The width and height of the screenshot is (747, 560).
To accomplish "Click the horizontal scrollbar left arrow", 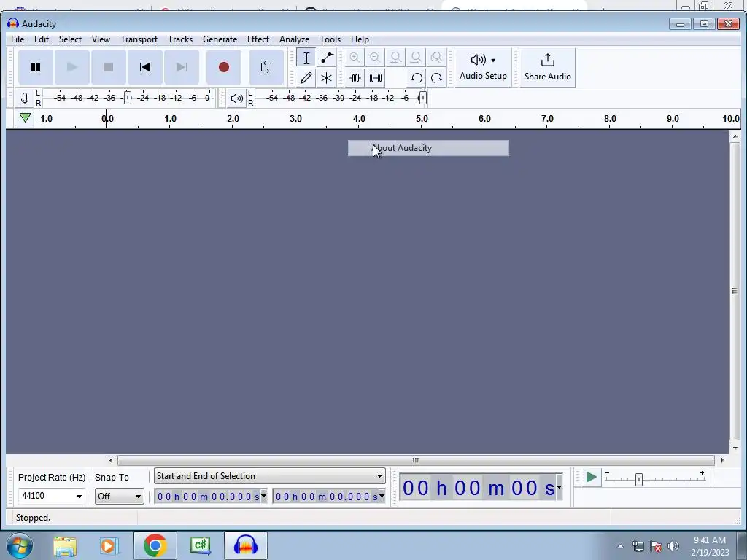I will coord(111,460).
